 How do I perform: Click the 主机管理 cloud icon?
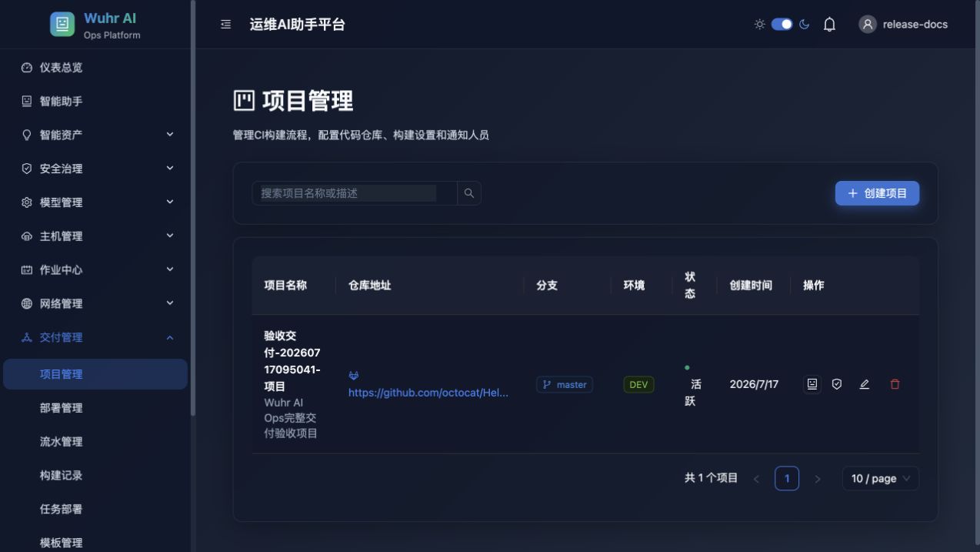[x=27, y=236]
